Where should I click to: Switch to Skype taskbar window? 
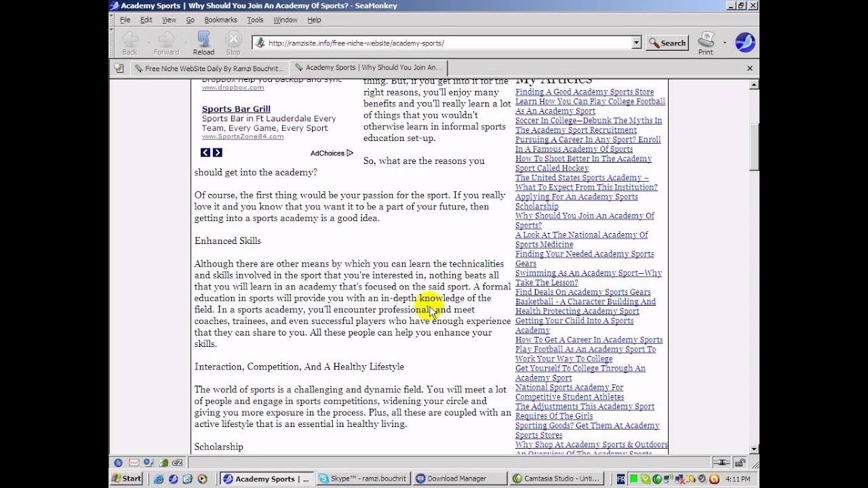pos(362,479)
